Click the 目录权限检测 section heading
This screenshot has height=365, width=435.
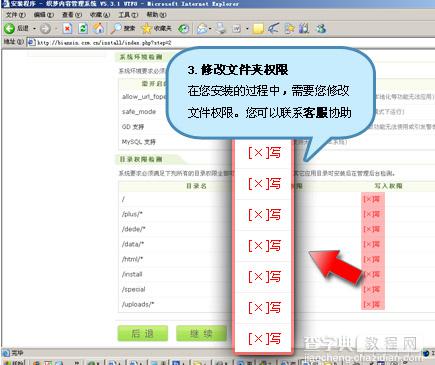(x=141, y=159)
